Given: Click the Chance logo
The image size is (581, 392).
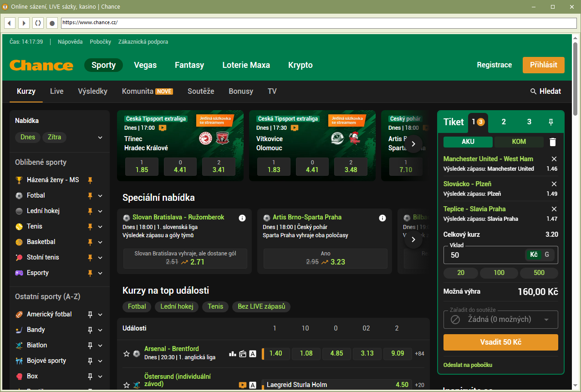Looking at the screenshot, I should (41, 65).
